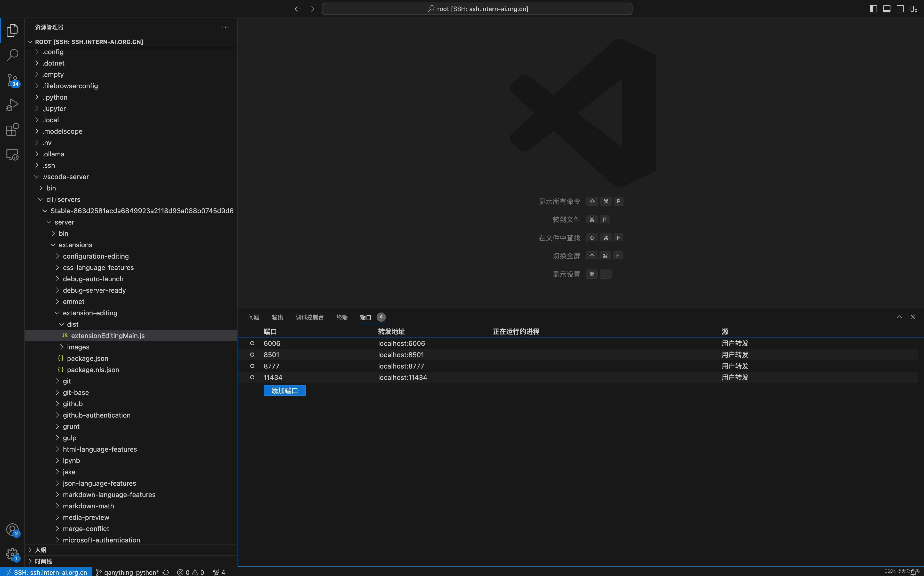Collapse the .vscode-server folder

click(x=131, y=177)
